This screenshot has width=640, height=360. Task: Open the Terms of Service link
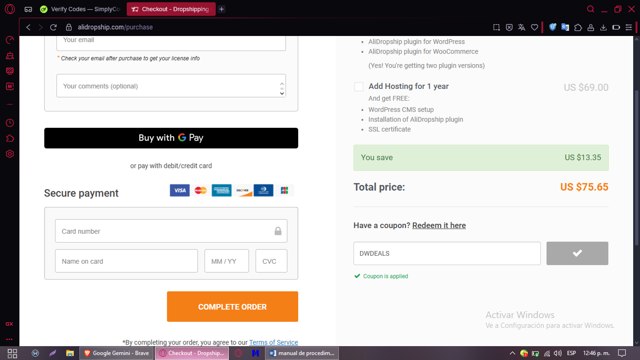tap(273, 342)
